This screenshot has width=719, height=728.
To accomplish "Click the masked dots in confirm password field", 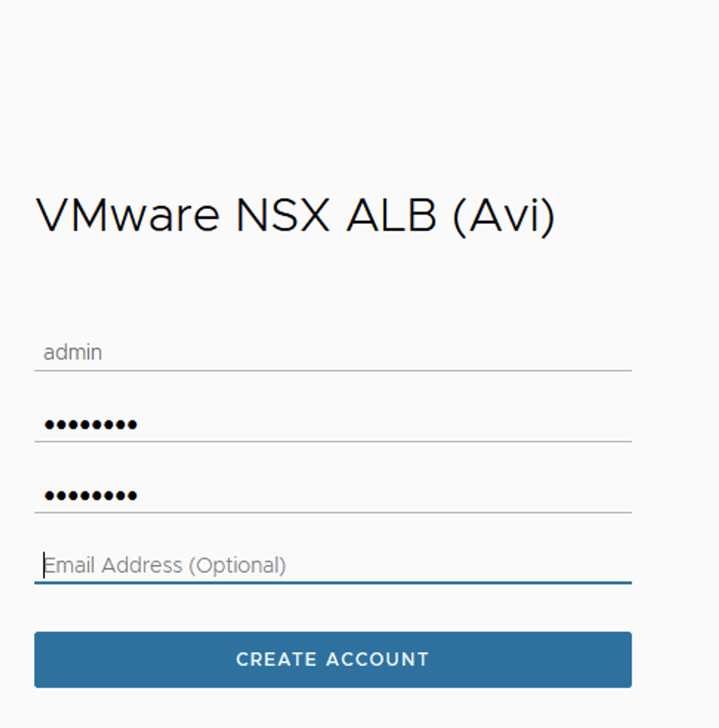I will click(90, 496).
